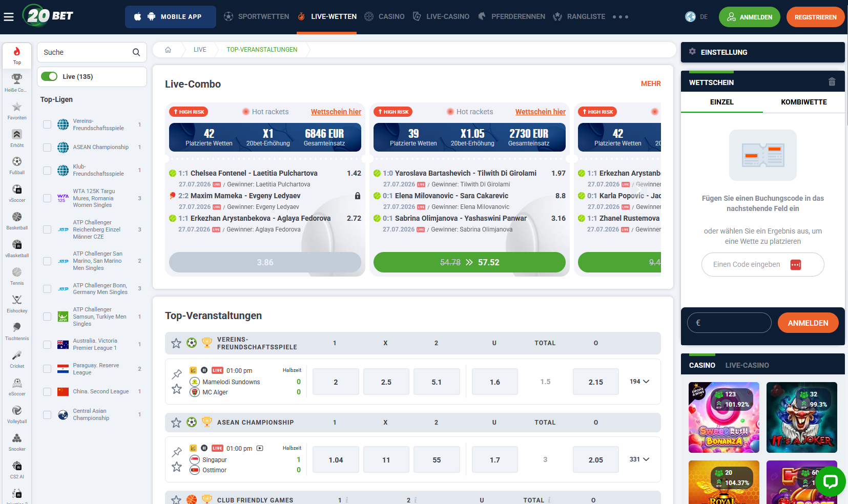Expand 194 more markets for Mamelodi Sundowns
Viewport: 848px width, 504px height.
point(639,382)
